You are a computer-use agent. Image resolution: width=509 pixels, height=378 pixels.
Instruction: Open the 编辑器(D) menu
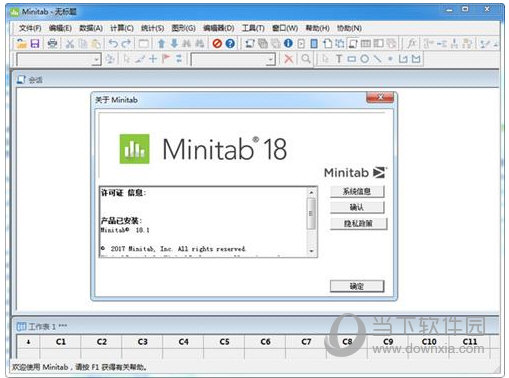pyautogui.click(x=219, y=28)
